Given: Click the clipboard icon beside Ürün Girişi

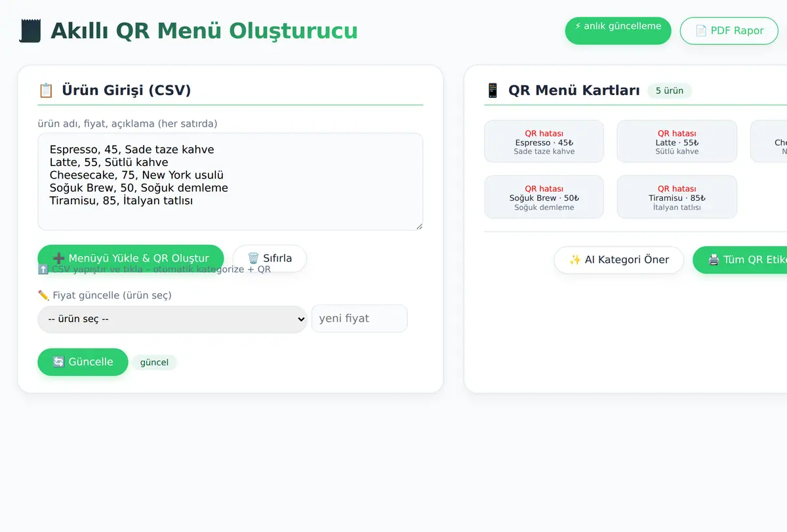Looking at the screenshot, I should [46, 91].
